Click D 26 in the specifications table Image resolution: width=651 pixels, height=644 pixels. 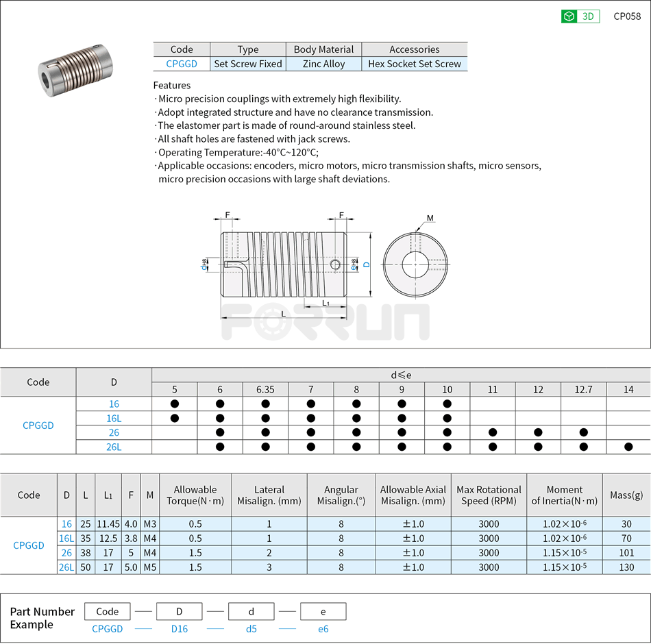click(66, 553)
